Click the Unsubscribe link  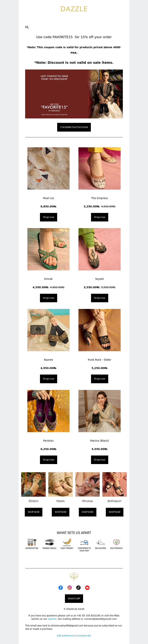tap(84, 635)
